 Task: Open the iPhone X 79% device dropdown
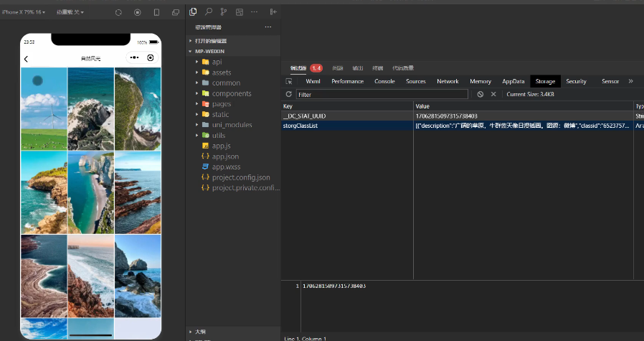[24, 12]
